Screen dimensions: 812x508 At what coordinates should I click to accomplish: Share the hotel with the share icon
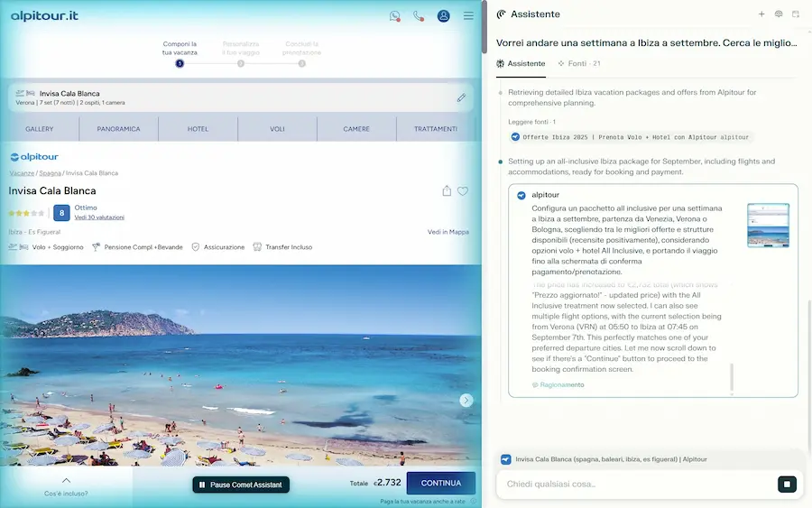[x=447, y=190]
